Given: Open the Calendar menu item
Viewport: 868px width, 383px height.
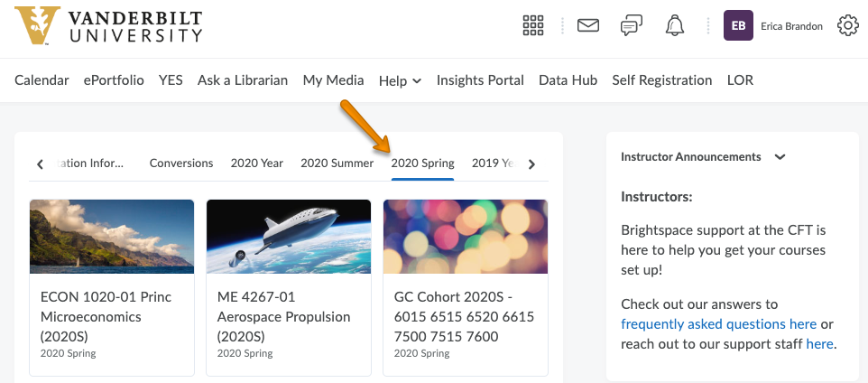Looking at the screenshot, I should pos(42,80).
